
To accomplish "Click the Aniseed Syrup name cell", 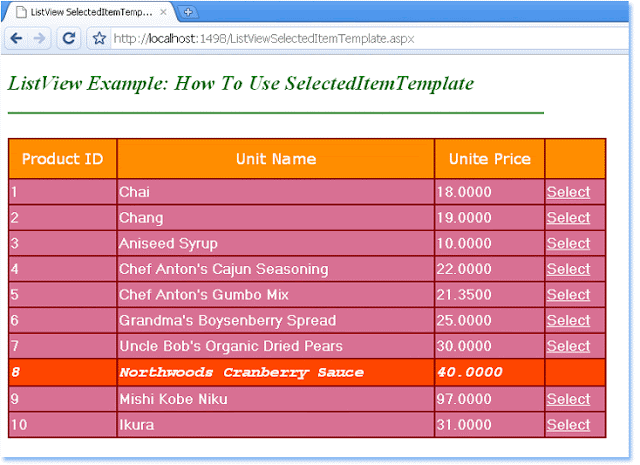I will tap(276, 243).
